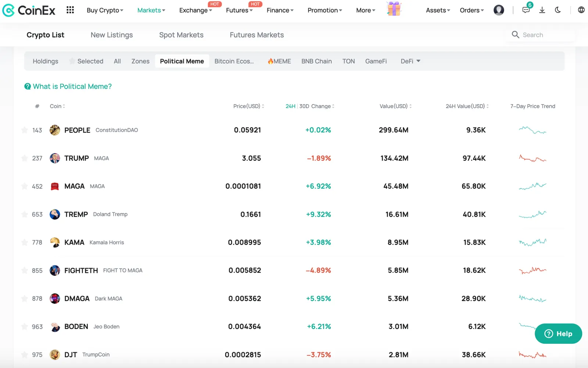
Task: Click the KAMA coin logo
Action: [55, 242]
